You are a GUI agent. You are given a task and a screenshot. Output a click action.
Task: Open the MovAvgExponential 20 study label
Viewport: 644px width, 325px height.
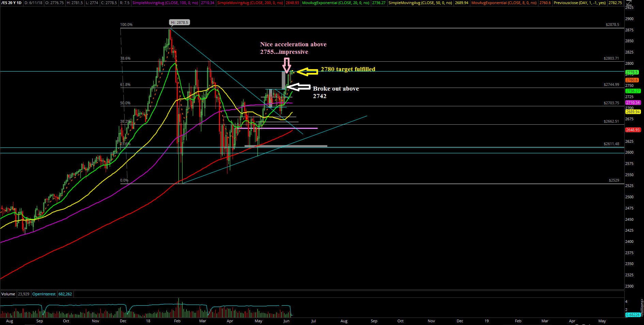(x=336, y=3)
